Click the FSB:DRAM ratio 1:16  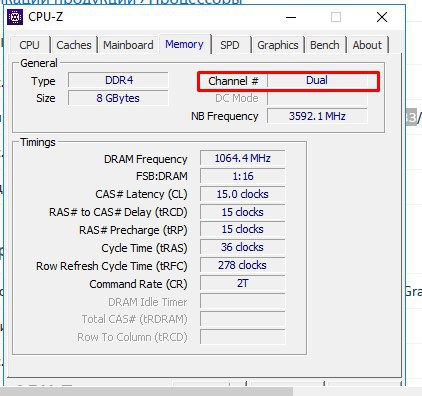[x=242, y=176]
